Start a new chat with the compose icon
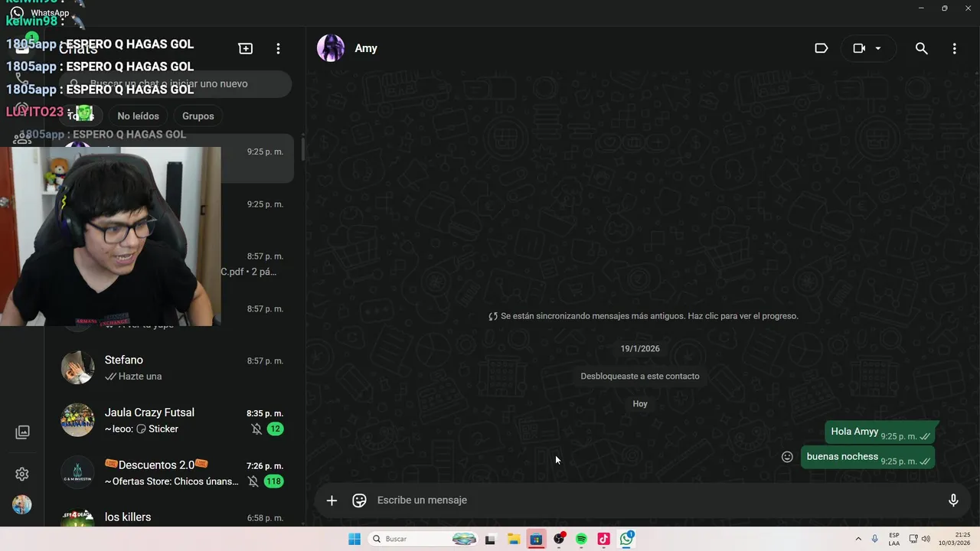 click(246, 48)
